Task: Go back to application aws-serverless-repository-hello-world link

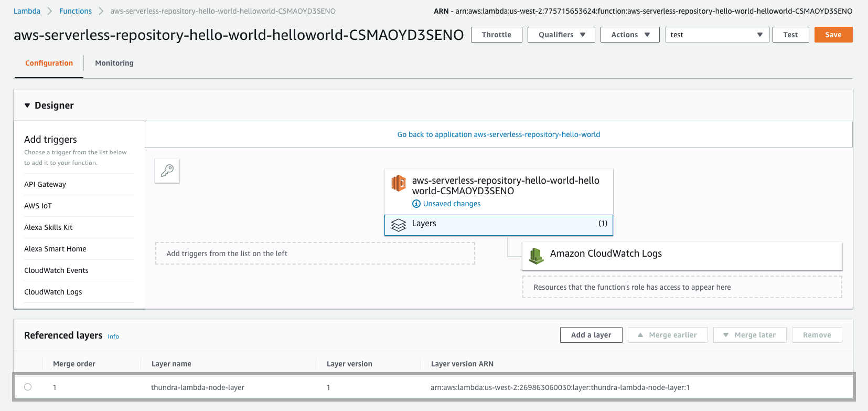Action: tap(499, 134)
